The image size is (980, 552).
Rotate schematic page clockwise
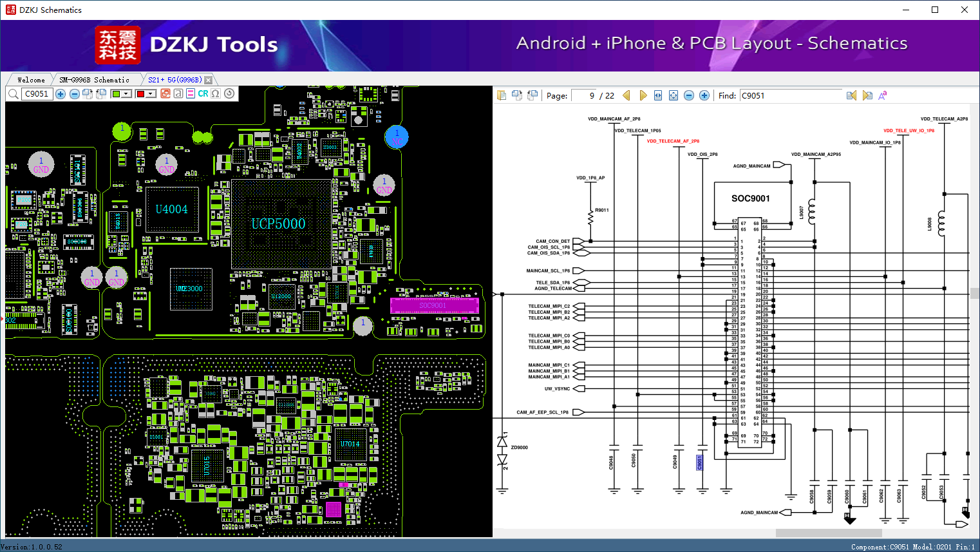(x=517, y=95)
